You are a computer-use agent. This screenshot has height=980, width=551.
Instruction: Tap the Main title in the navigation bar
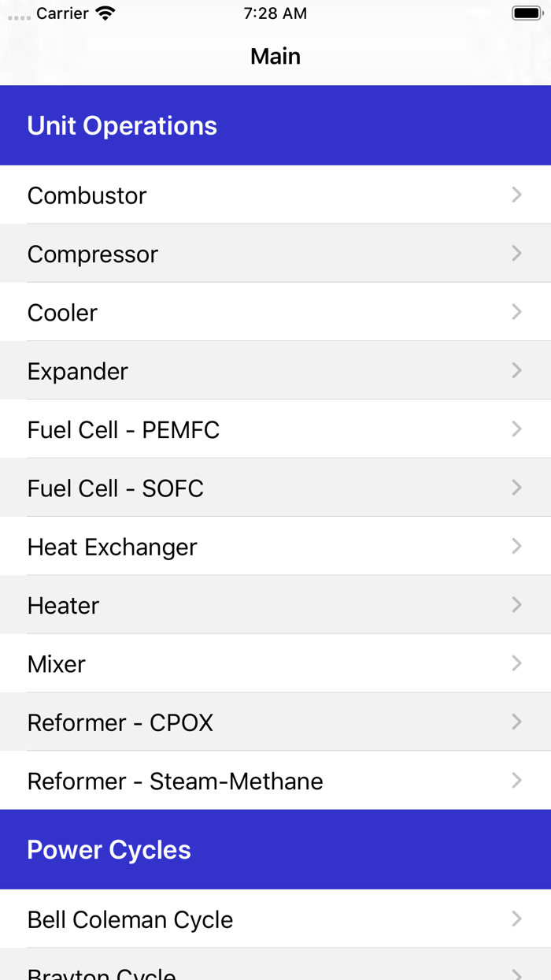point(275,55)
